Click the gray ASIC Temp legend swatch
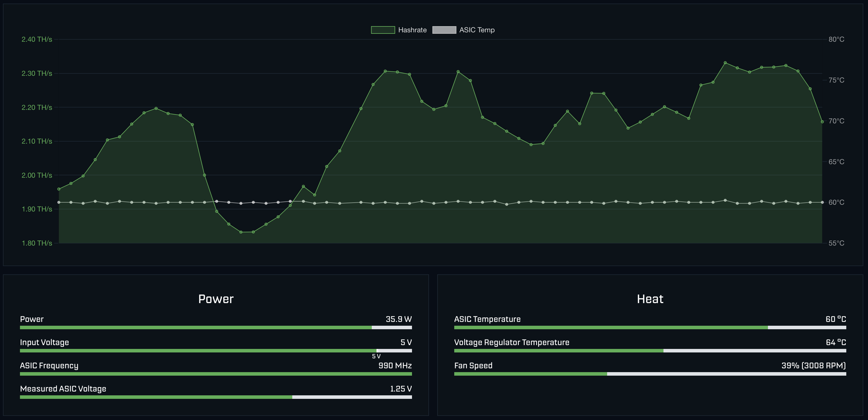Screen dimensions: 868x420 click(x=444, y=30)
